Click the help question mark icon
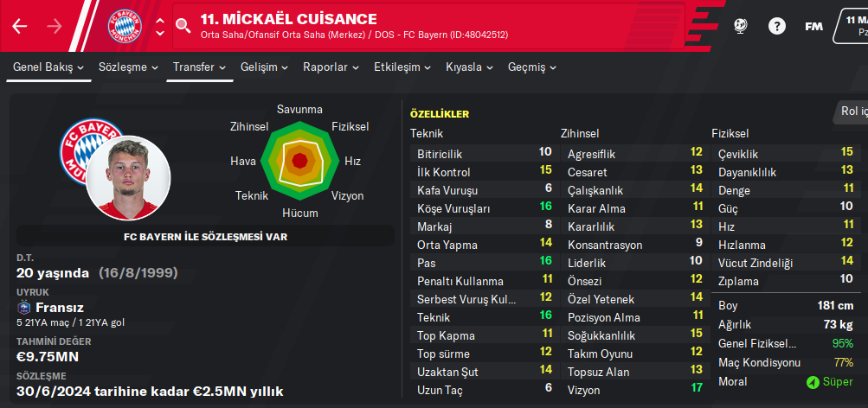The height and width of the screenshot is (408, 868). click(x=776, y=26)
